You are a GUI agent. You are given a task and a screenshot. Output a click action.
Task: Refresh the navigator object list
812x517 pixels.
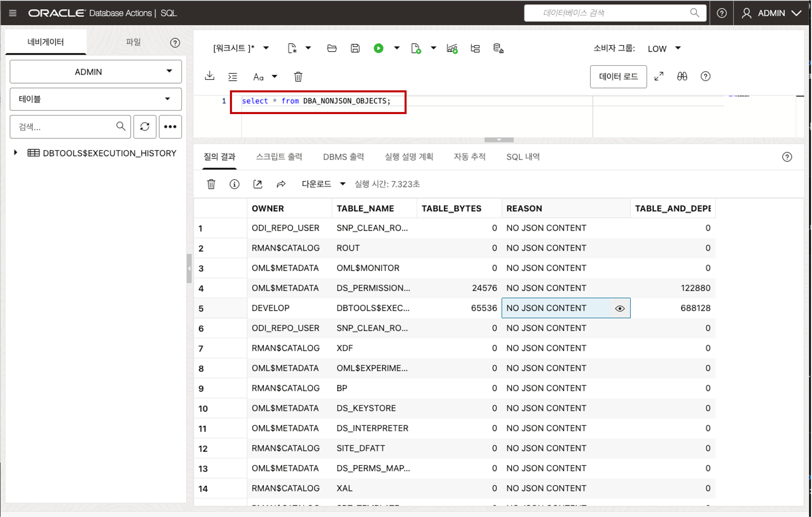[145, 126]
